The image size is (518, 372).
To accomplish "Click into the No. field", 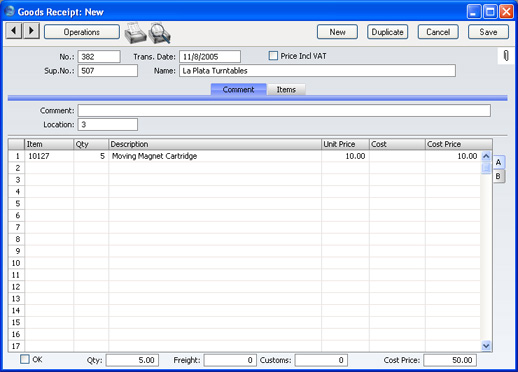I will 99,57.
